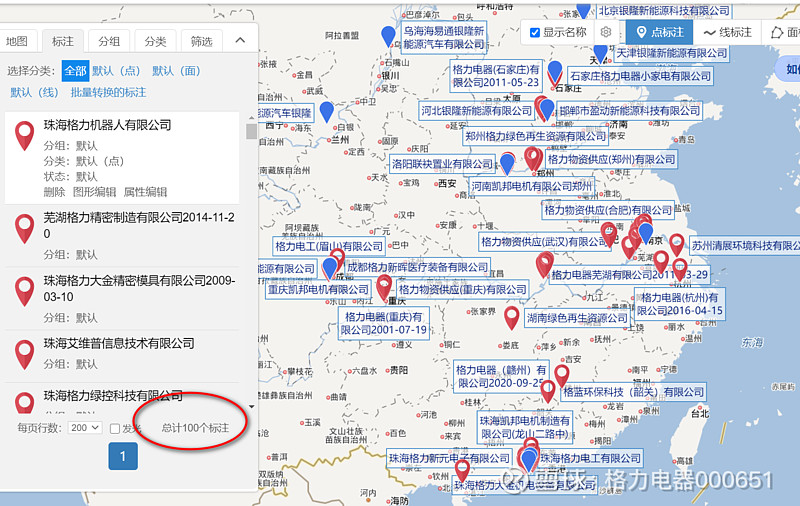The height and width of the screenshot is (506, 800).
Task: Activate the 点标注 tool
Action: click(660, 32)
